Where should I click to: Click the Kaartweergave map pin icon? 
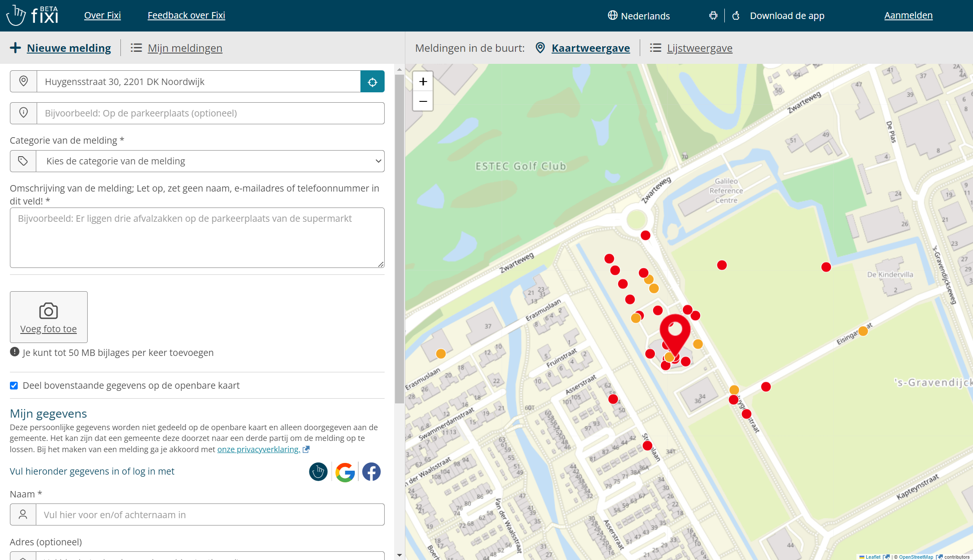tap(540, 48)
